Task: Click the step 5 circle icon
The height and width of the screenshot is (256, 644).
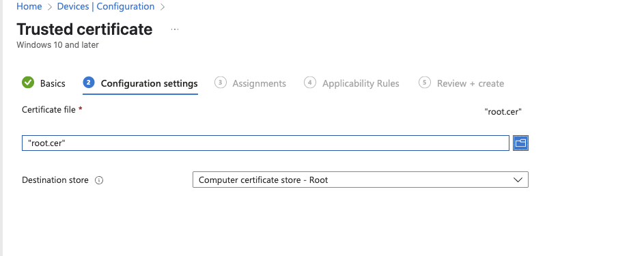Action: [425, 83]
